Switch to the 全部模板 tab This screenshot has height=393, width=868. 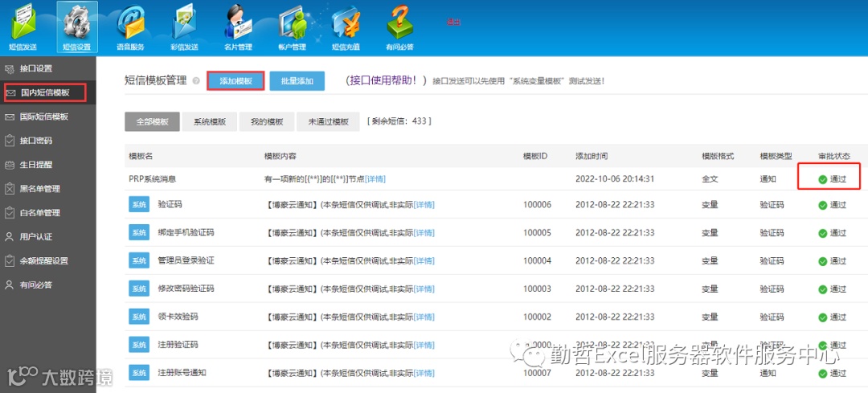click(152, 122)
